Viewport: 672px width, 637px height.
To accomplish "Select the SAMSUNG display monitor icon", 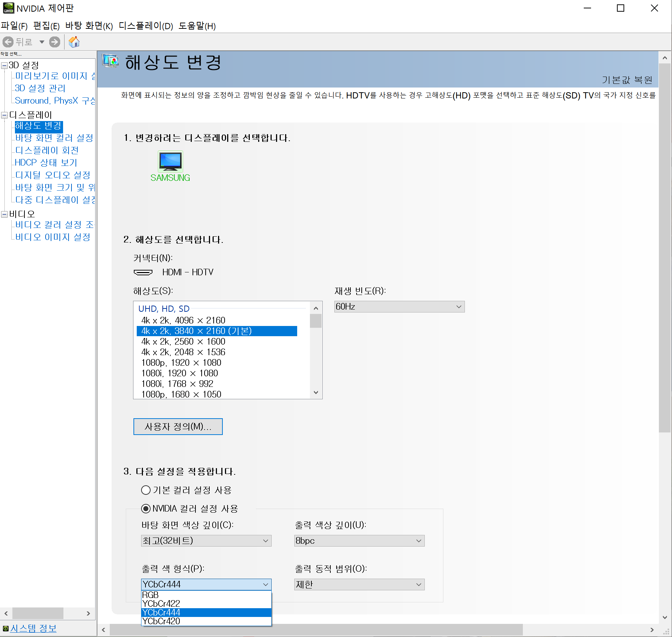I will click(x=170, y=161).
